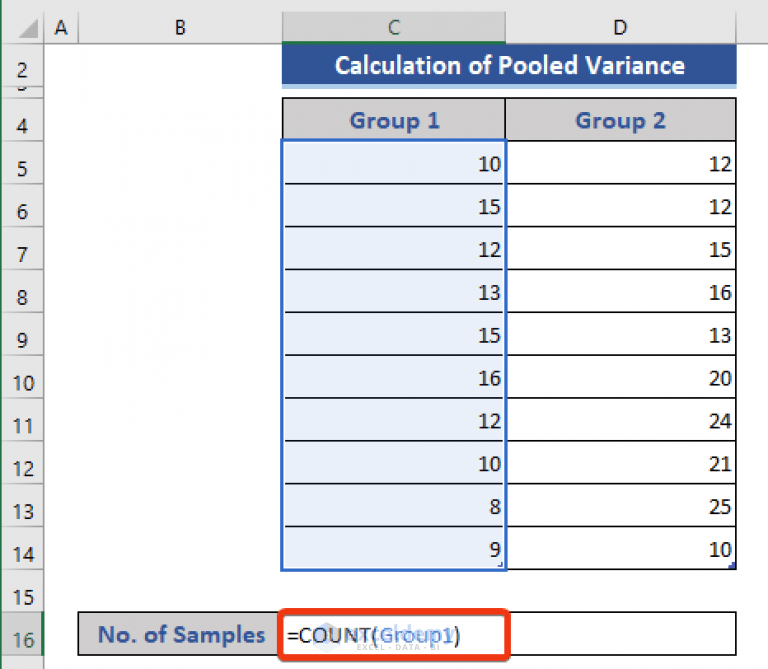Select cell C6 containing 15
Viewport: 768px width, 669px height.
pyautogui.click(x=394, y=206)
